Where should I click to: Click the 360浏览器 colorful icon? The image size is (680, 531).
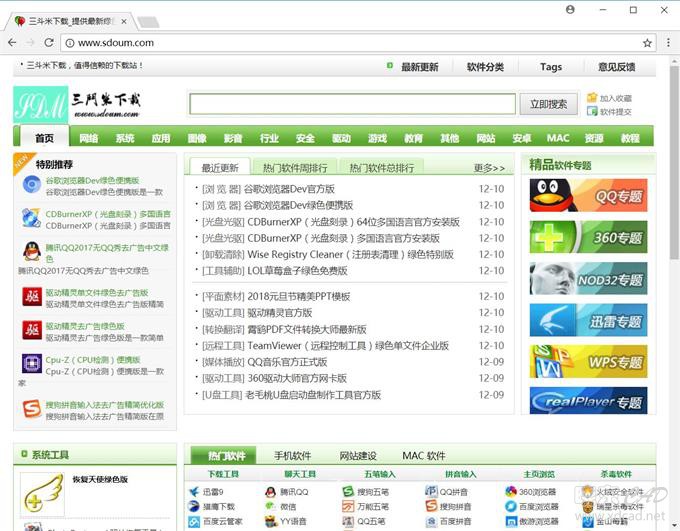click(x=511, y=492)
